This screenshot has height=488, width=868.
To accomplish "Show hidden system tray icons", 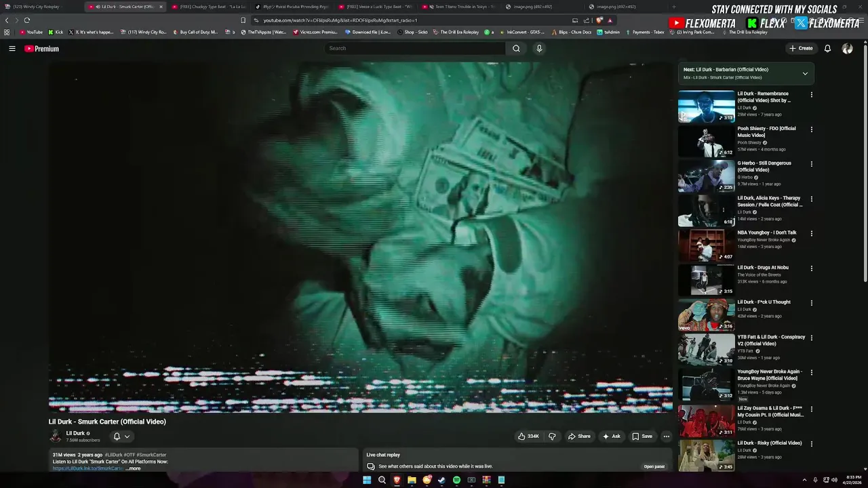I will click(x=804, y=480).
